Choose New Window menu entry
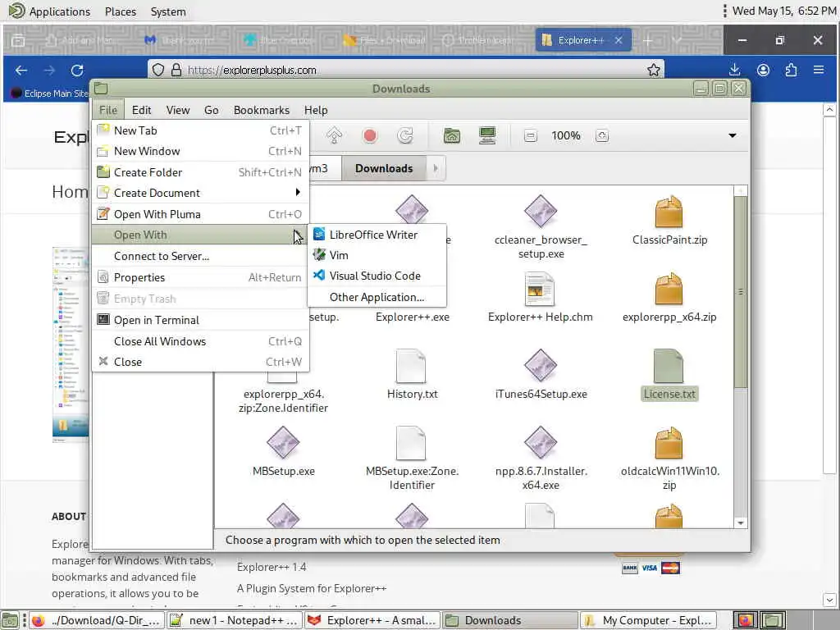 tap(200, 151)
